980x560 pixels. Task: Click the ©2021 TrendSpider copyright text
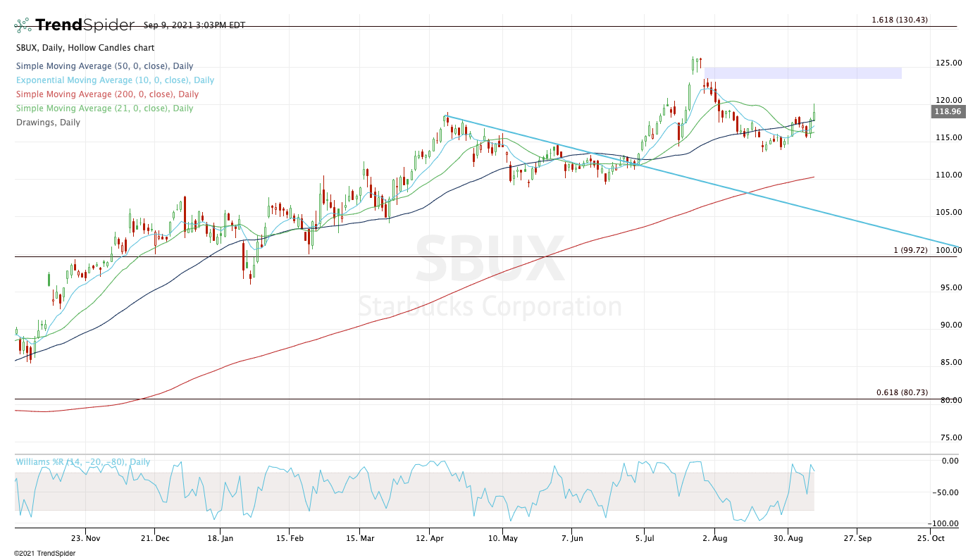coord(44,553)
